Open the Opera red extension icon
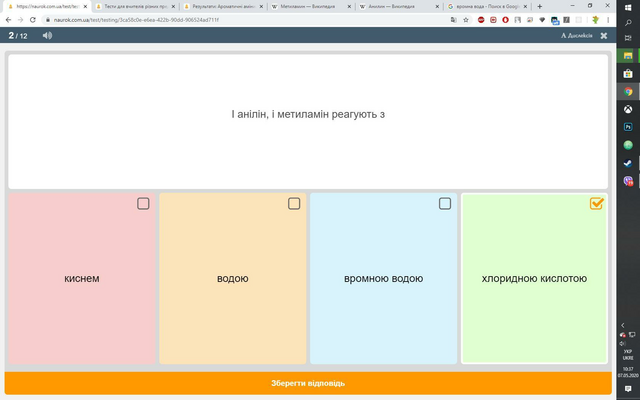 tap(505, 20)
